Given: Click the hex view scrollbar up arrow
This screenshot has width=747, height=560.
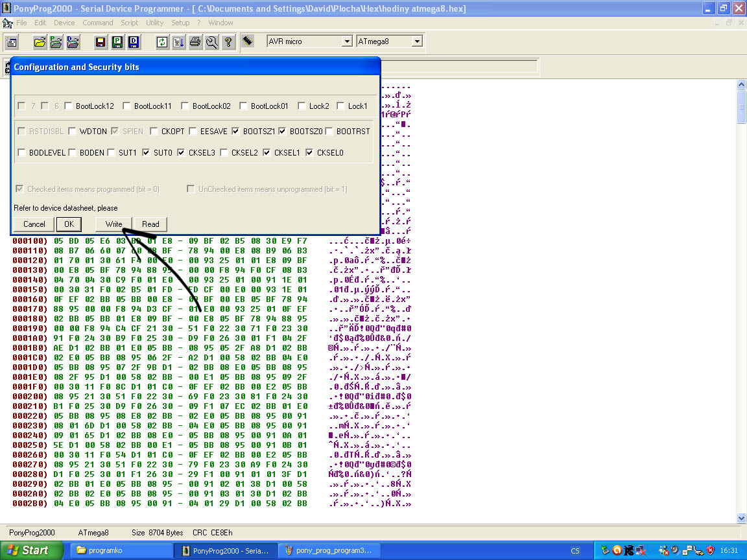Looking at the screenshot, I should tap(741, 84).
